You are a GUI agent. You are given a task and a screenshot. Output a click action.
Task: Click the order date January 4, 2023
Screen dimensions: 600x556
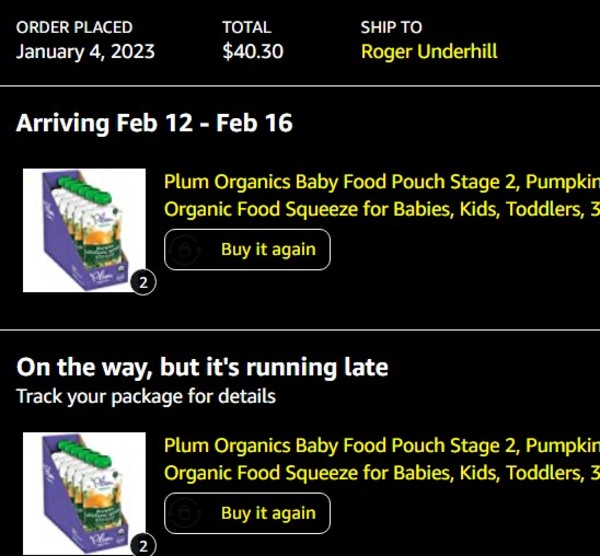click(x=85, y=51)
